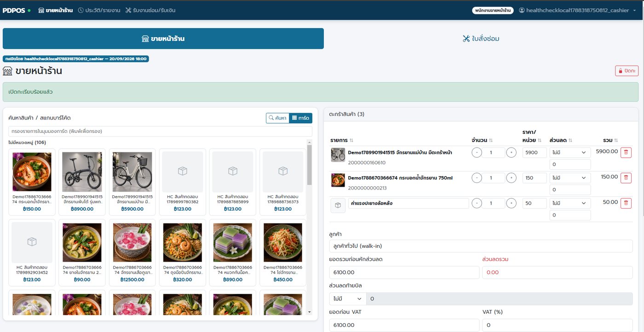This screenshot has height=332, width=644.
Task: Sort cart by ส่วนลด column
Action: [x=561, y=140]
